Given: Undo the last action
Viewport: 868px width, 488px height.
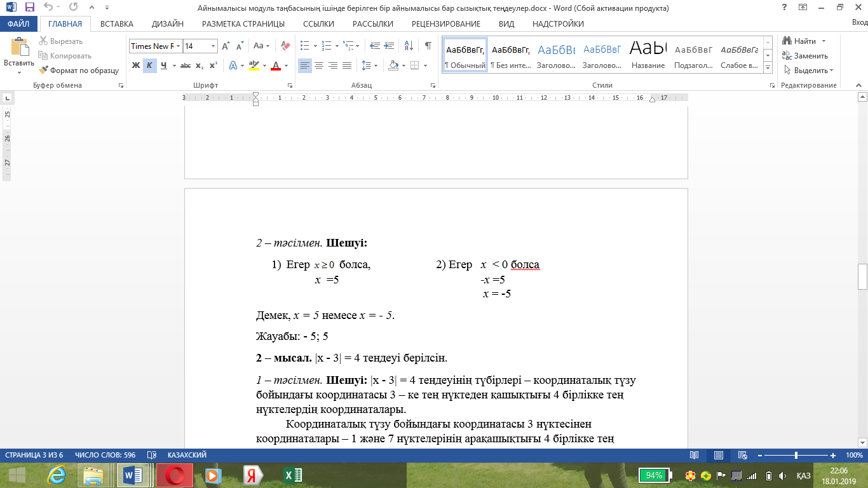Looking at the screenshot, I should point(49,8).
